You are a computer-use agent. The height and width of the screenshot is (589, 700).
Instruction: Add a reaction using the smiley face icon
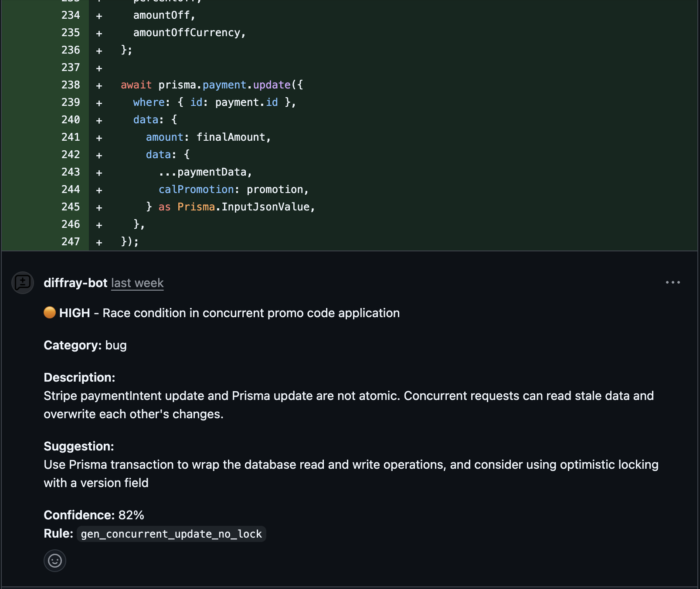54,561
